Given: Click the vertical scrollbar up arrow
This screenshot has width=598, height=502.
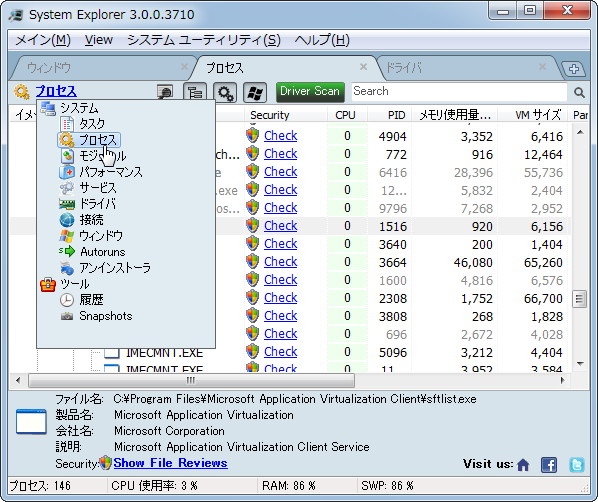Looking at the screenshot, I should [x=580, y=132].
